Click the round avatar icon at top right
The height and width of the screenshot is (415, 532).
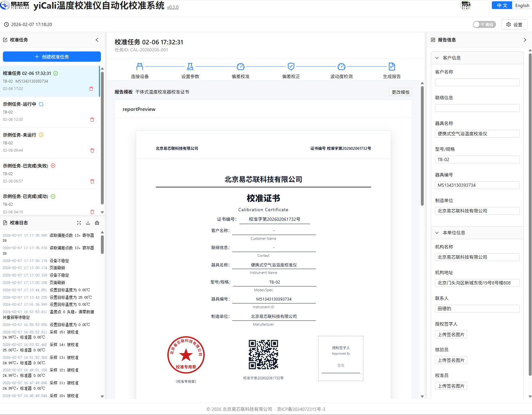(x=465, y=5)
